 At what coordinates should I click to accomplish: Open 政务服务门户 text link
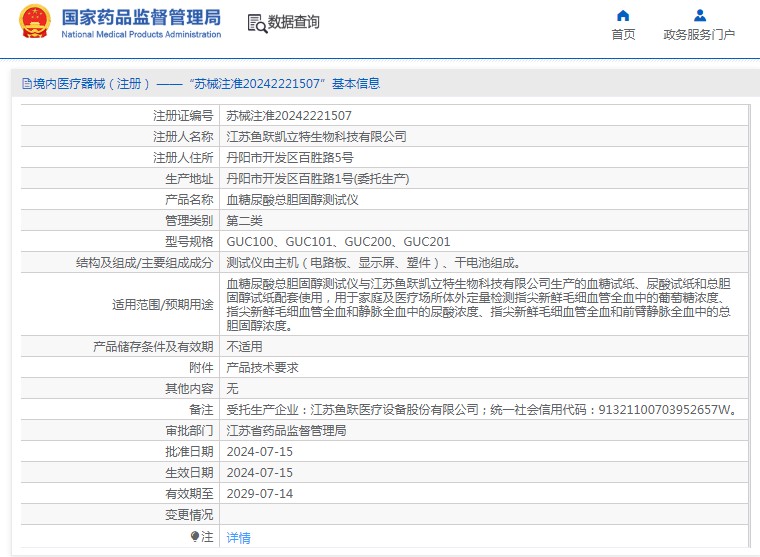(699, 34)
